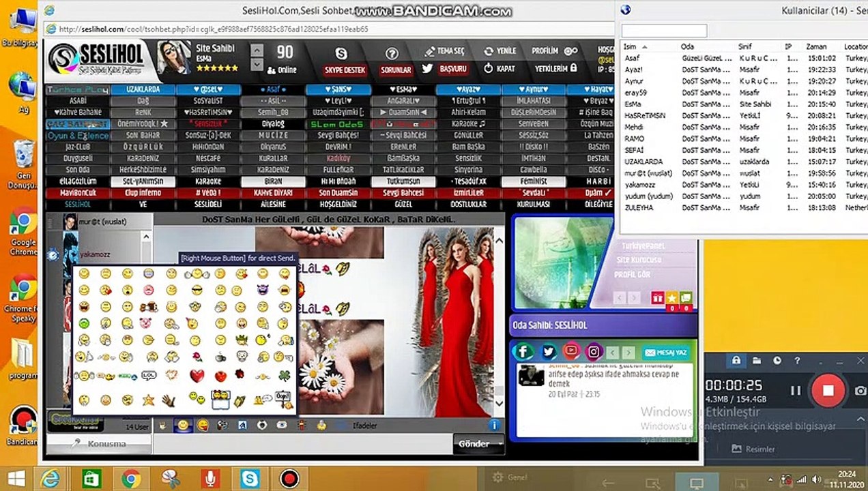Pick the four-leaf clover emoji
This screenshot has height=491, width=868.
click(x=284, y=376)
